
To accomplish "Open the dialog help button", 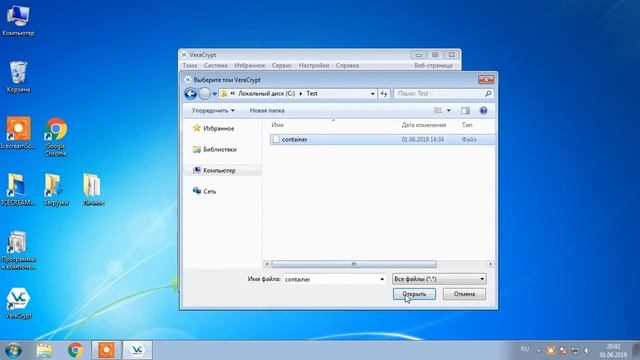I will coord(483,111).
